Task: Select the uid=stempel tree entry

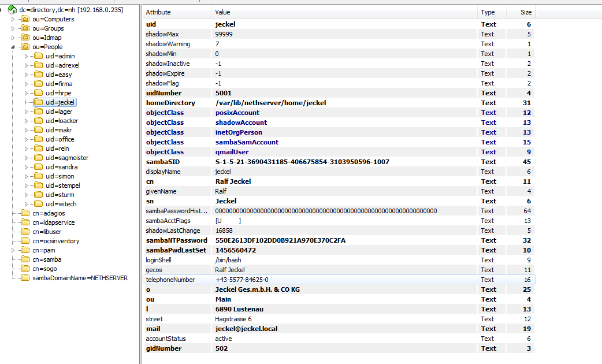Action: (x=63, y=185)
